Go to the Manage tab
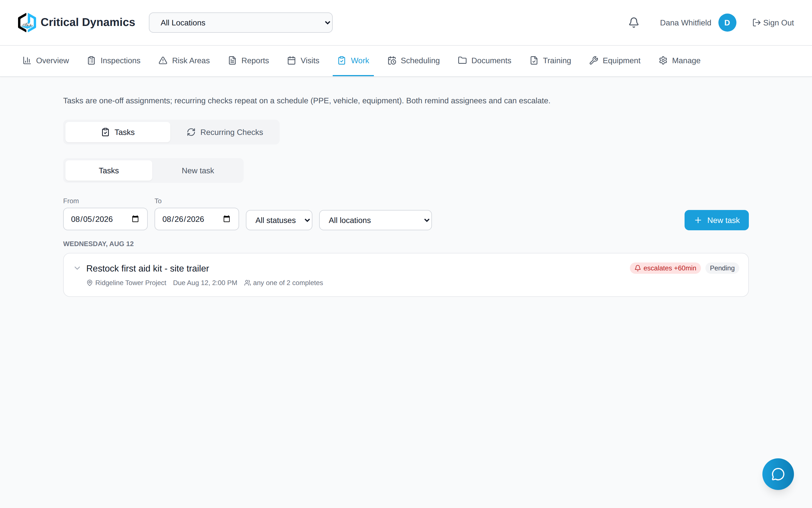Screen dimensions: 812x508 tap(679, 60)
